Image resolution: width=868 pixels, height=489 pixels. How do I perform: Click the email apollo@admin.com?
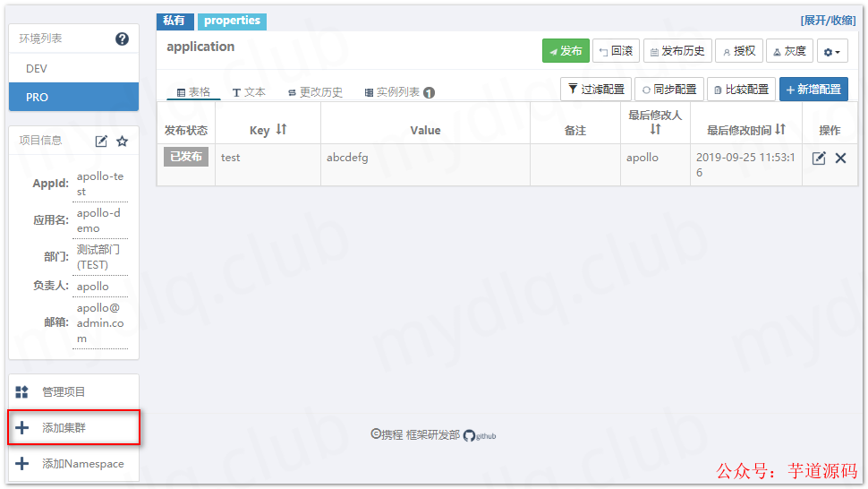coord(100,322)
